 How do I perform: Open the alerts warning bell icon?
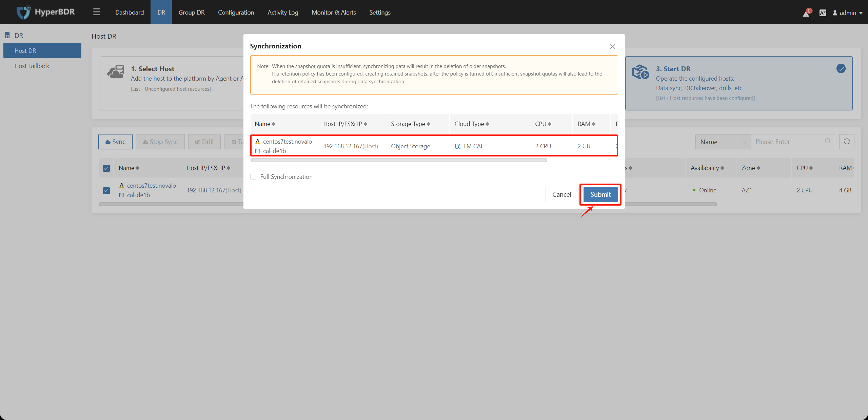coord(806,13)
